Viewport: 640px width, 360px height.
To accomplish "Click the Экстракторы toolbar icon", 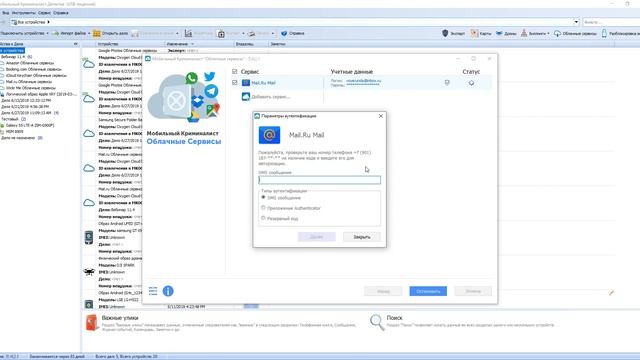I will coord(524,33).
